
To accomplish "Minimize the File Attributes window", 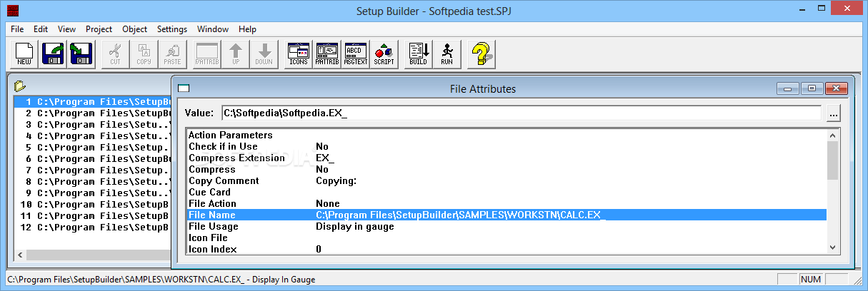I will [x=789, y=88].
